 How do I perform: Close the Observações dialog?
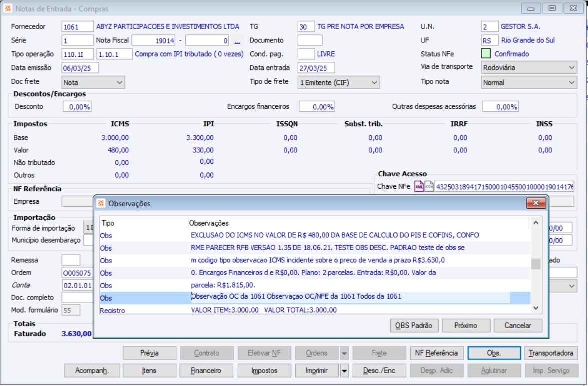point(536,203)
